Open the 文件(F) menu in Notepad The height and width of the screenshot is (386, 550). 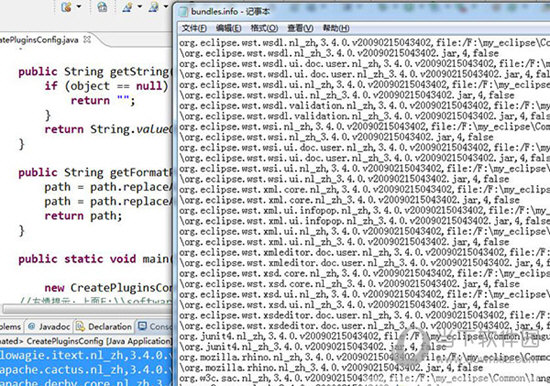click(x=194, y=28)
